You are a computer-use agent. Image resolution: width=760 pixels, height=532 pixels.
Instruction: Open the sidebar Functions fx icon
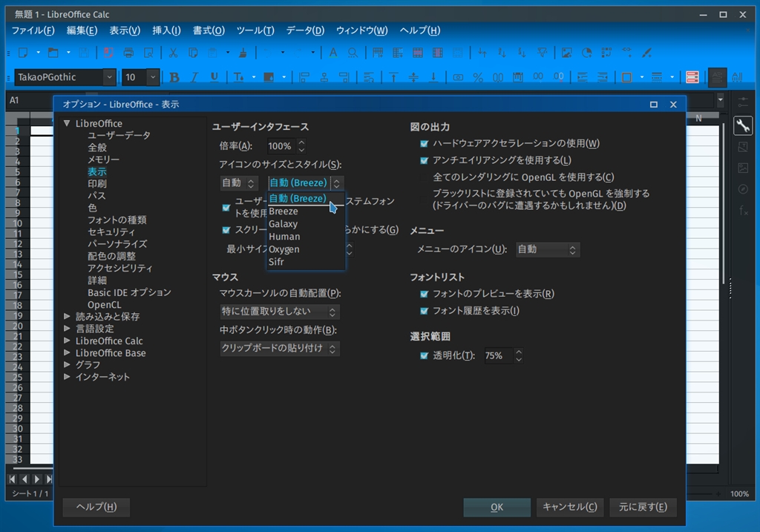click(742, 210)
